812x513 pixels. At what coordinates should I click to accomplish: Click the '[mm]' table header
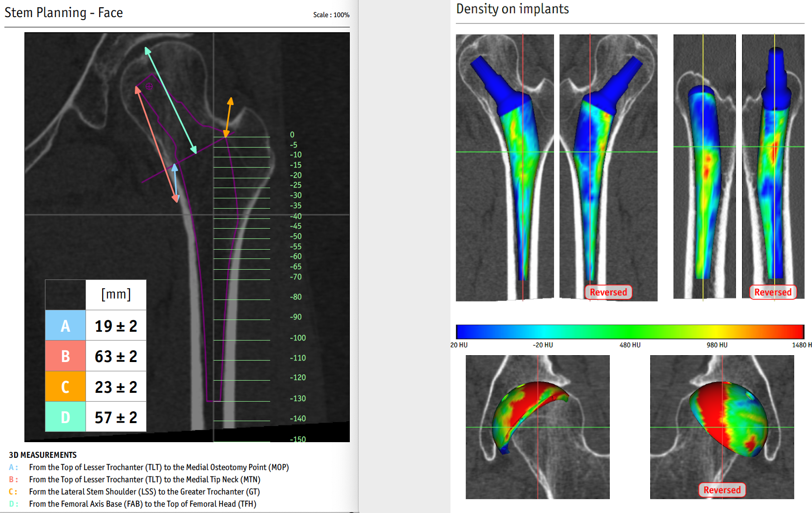[116, 295]
